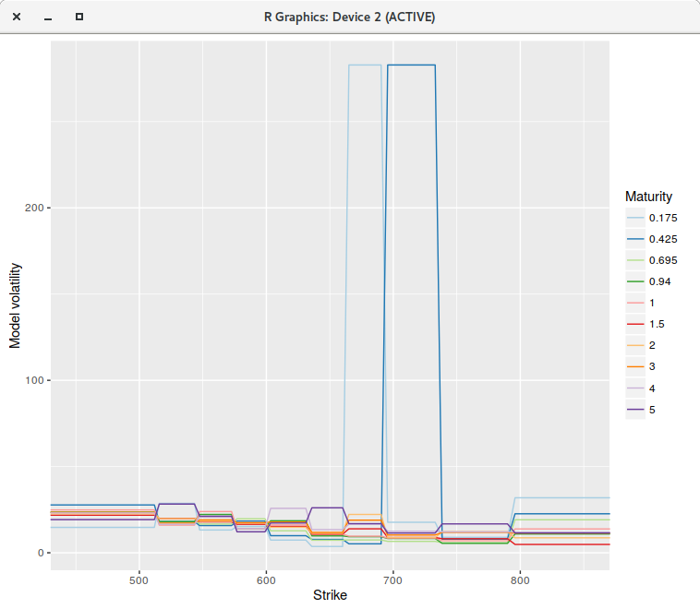Maximize the R Graphics device window

tap(79, 17)
